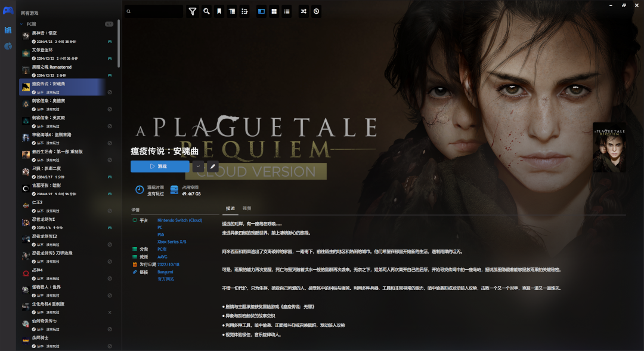Click the AAVG genre link

click(x=162, y=257)
